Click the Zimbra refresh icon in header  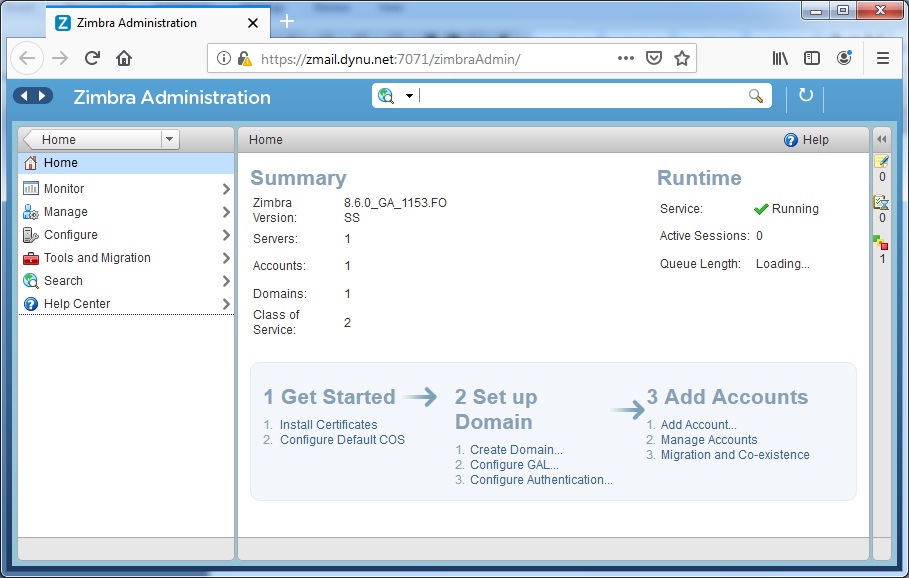tap(806, 94)
